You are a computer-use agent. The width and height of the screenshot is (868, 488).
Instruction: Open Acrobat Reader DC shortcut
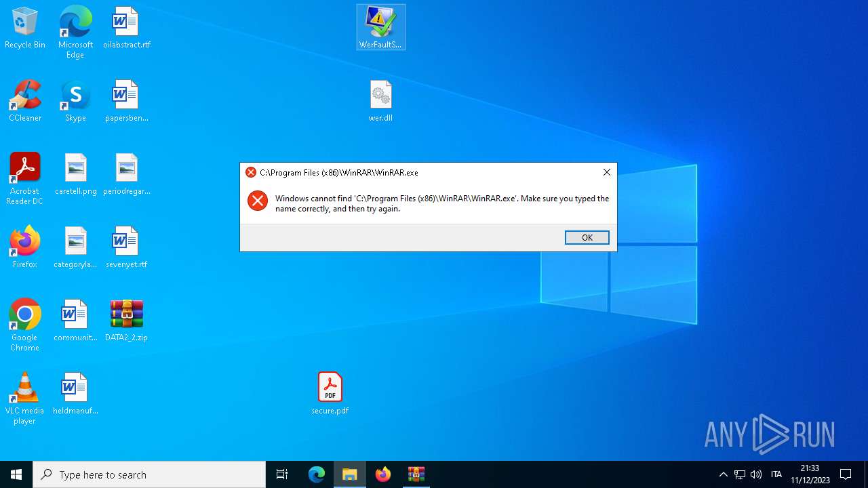click(25, 179)
